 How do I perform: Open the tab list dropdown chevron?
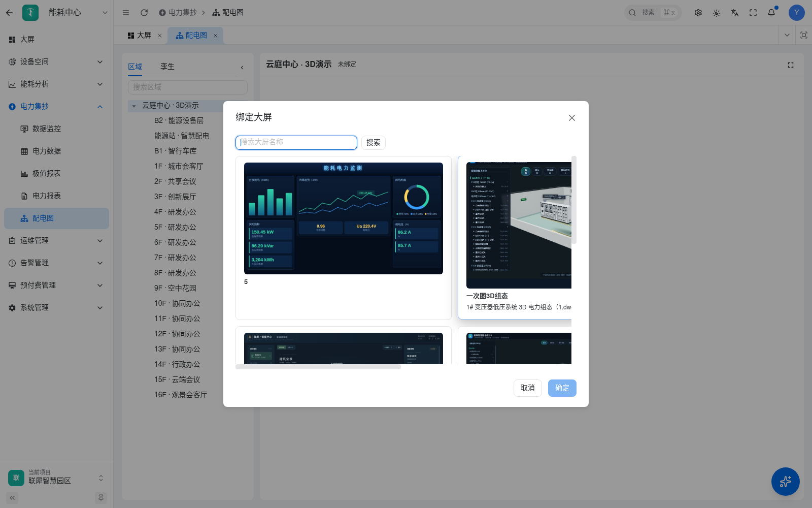(787, 35)
